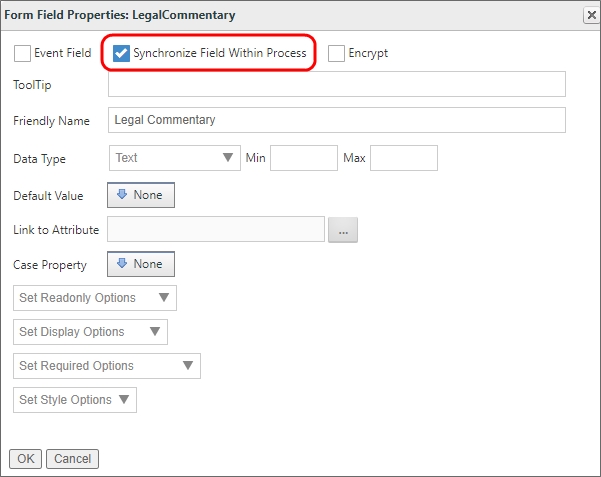Close the Form Field Properties dialog

click(x=590, y=15)
